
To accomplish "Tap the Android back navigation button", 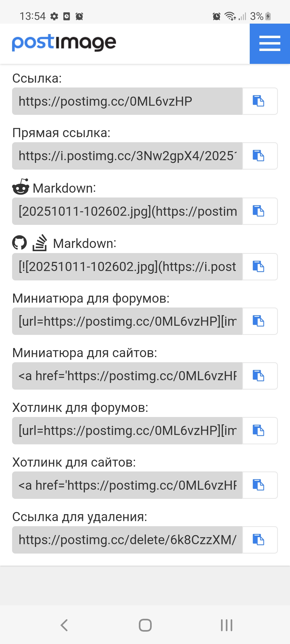I will 64,625.
